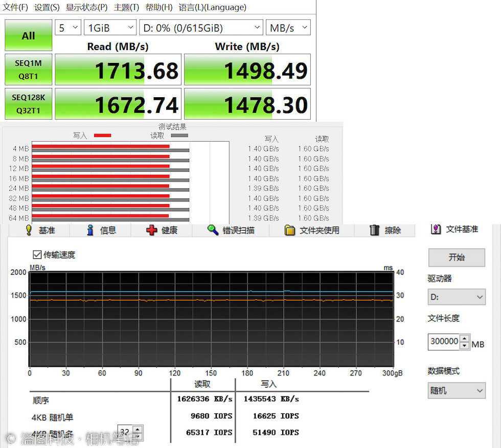Click the sequential read value 1626336 KB/s

pyautogui.click(x=204, y=399)
